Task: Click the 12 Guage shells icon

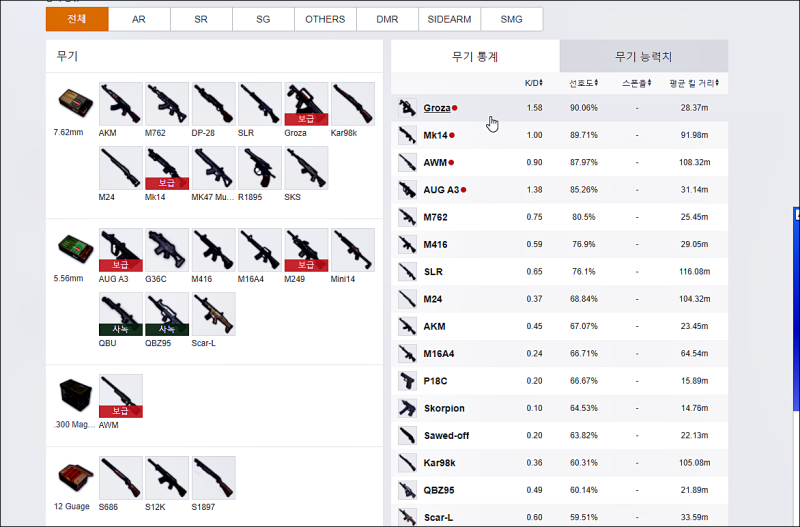Action: click(x=75, y=478)
